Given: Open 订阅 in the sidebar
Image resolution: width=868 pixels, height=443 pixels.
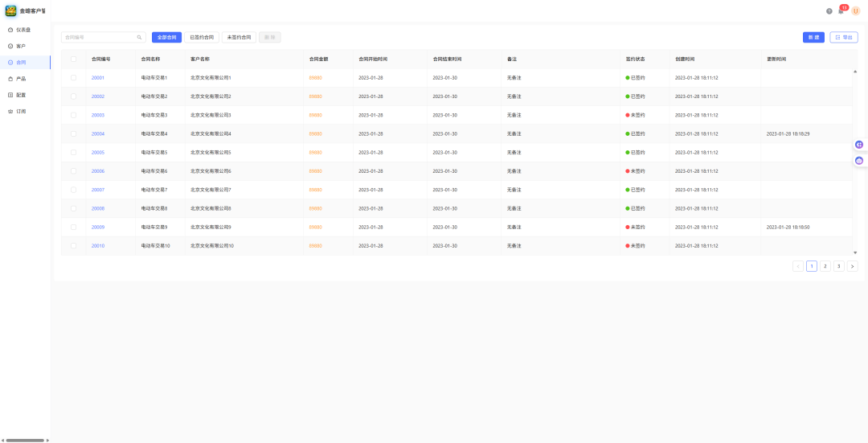Looking at the screenshot, I should point(26,111).
